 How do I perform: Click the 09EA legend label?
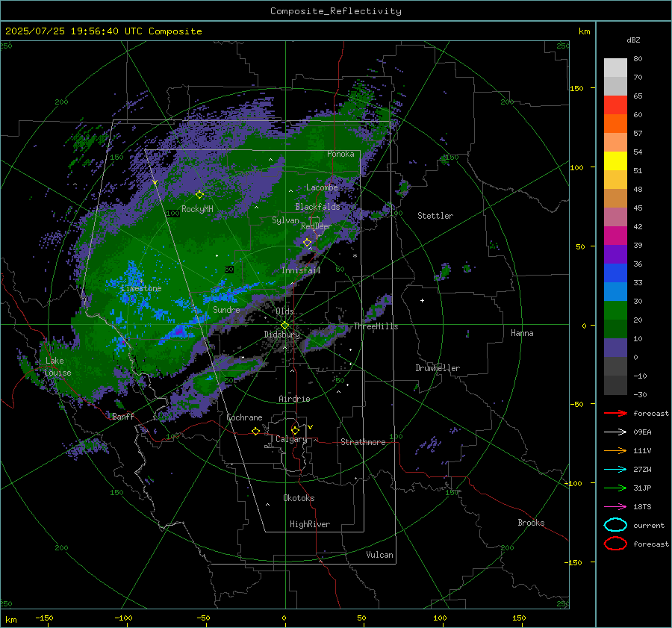tap(642, 432)
